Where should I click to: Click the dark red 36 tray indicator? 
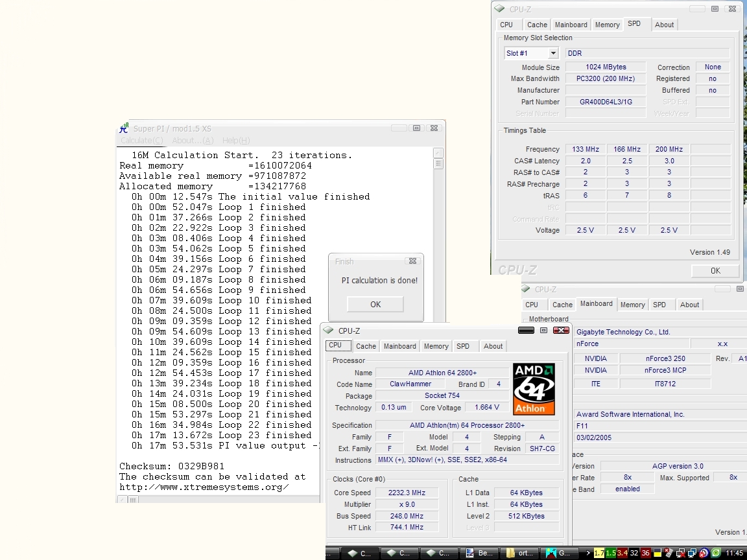click(x=646, y=553)
